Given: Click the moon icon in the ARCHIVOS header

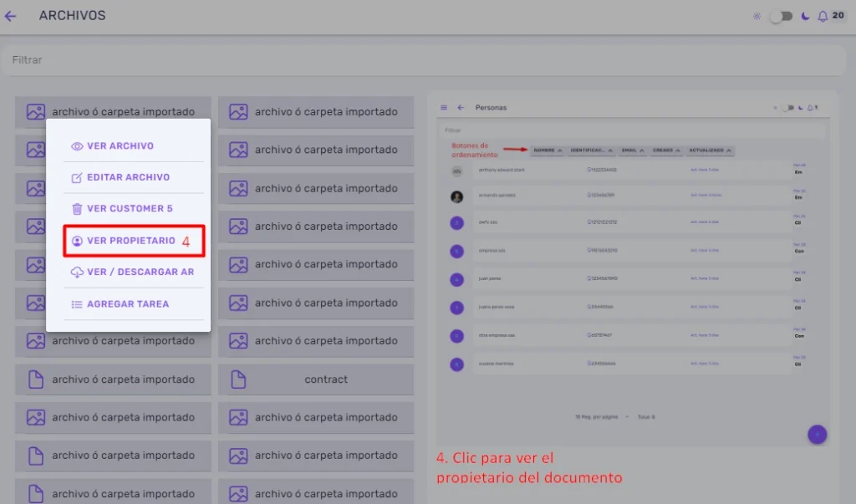Looking at the screenshot, I should coord(805,17).
